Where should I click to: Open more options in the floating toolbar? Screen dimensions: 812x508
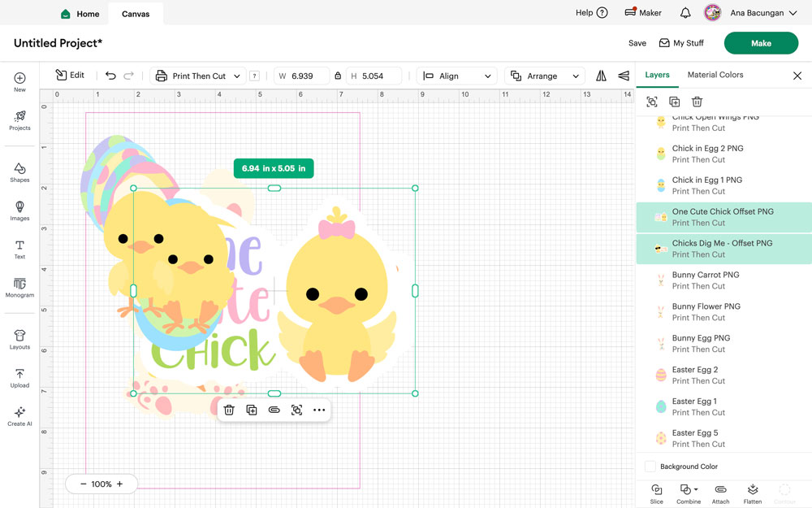coord(319,410)
